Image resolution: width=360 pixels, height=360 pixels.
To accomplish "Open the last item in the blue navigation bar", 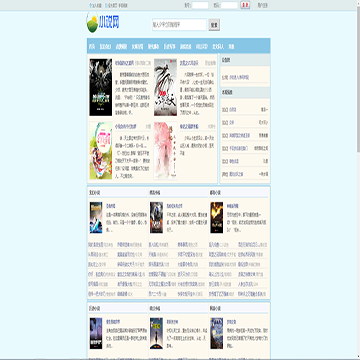I will pyautogui.click(x=231, y=47).
